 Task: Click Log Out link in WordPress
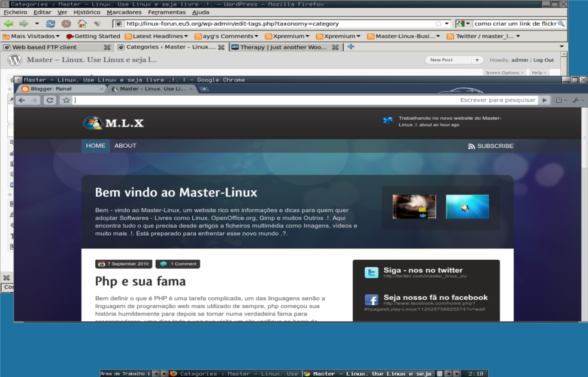(x=543, y=60)
